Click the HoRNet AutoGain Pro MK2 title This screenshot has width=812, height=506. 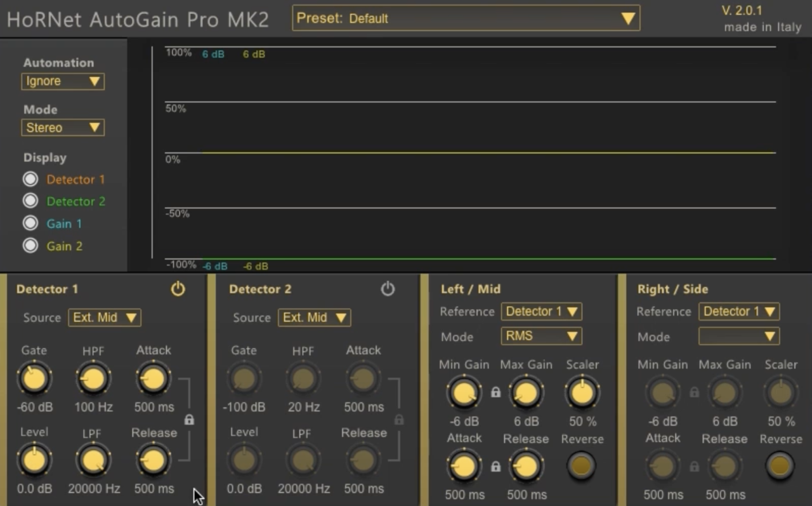(x=138, y=19)
